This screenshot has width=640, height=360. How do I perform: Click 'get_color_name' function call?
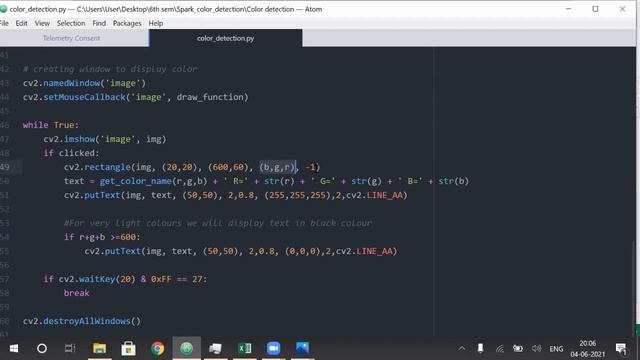pyautogui.click(x=136, y=181)
